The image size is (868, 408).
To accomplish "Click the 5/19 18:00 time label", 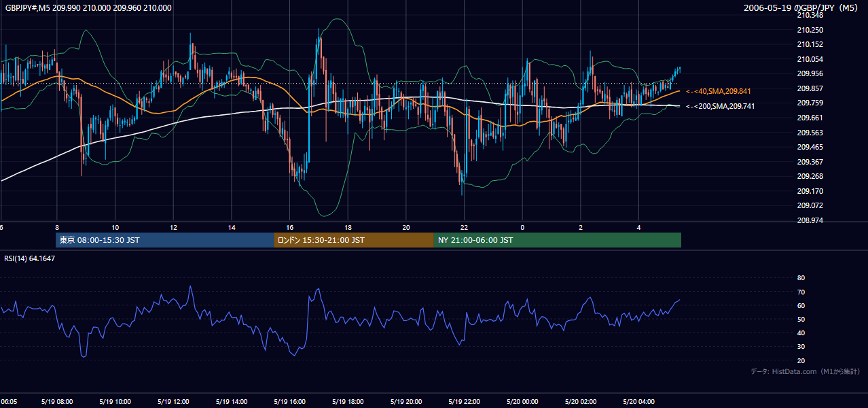I will click(348, 402).
